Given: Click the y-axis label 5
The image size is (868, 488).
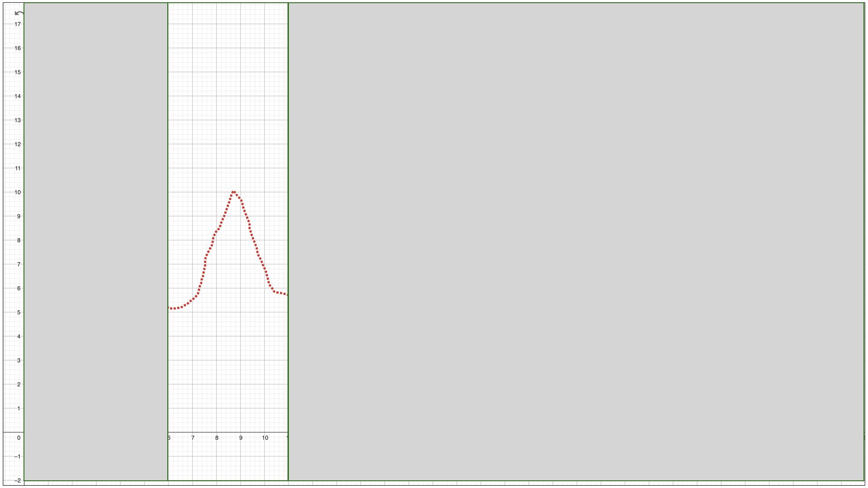Looking at the screenshot, I should [19, 312].
